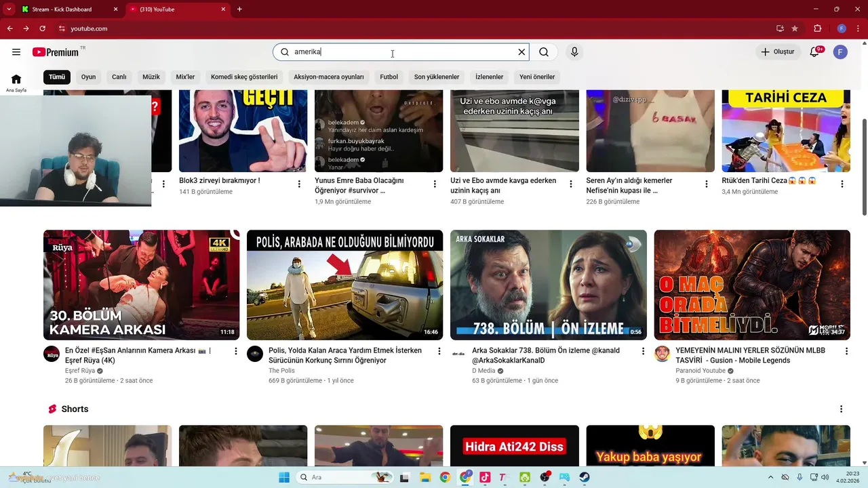Run search with the magnifier button
Viewport: 868px width, 488px height.
coord(544,52)
